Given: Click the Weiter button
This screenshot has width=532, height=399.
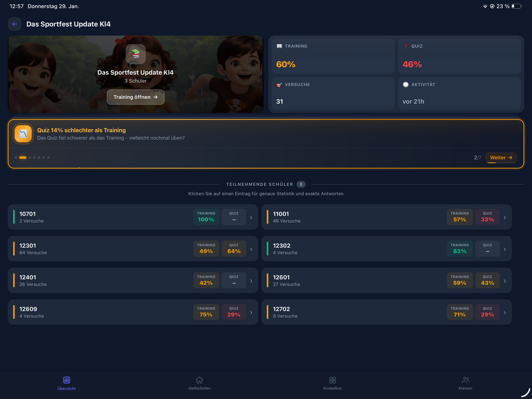Looking at the screenshot, I should [501, 157].
